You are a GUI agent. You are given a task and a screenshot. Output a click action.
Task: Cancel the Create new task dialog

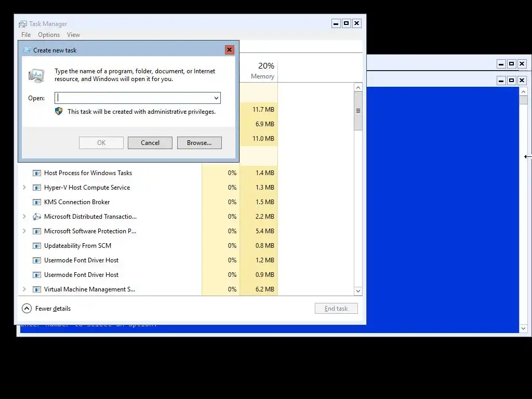150,143
